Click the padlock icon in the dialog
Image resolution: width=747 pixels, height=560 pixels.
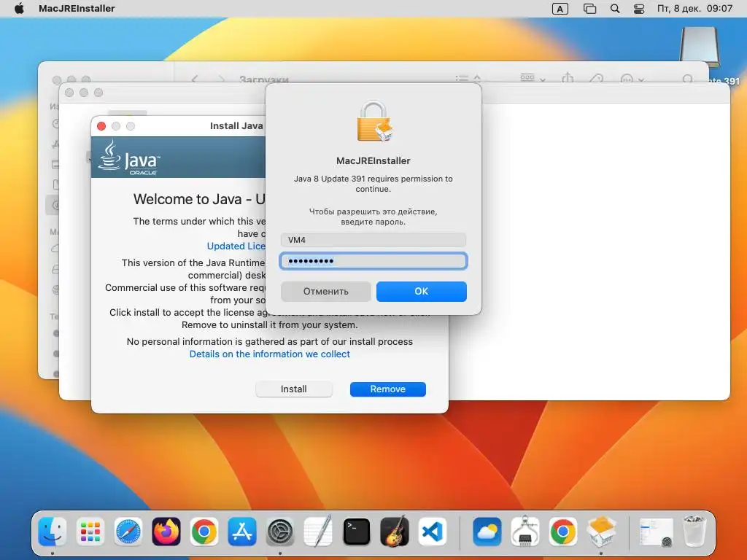pyautogui.click(x=374, y=122)
